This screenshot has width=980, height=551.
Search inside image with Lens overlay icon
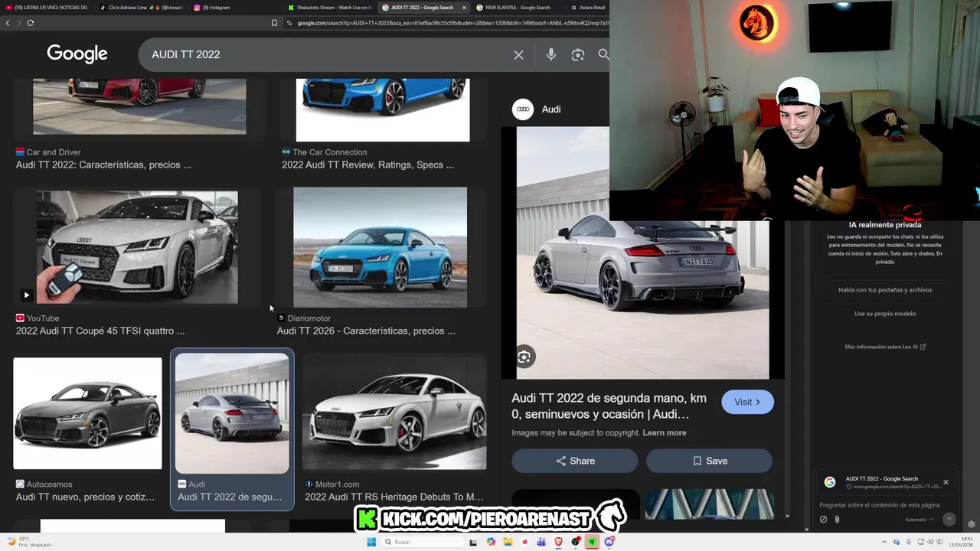click(524, 357)
